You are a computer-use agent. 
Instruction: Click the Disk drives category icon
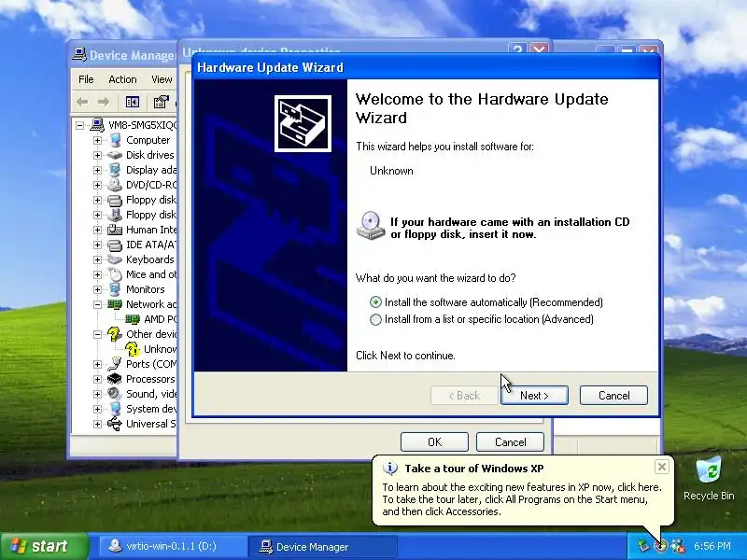point(115,155)
